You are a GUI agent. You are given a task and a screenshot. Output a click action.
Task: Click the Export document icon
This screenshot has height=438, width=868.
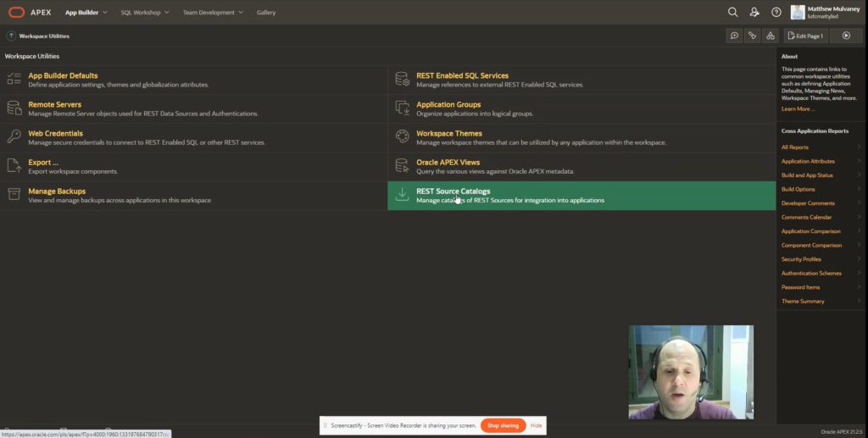coord(14,165)
